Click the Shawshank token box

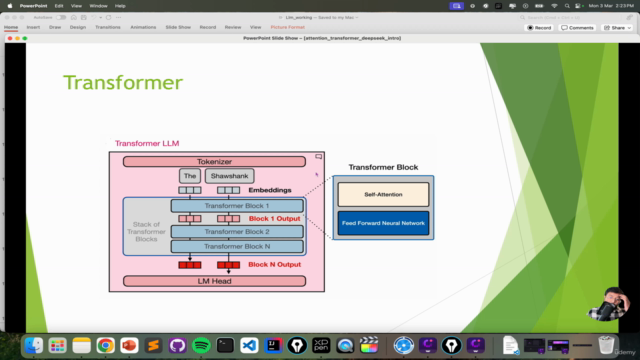[229, 176]
